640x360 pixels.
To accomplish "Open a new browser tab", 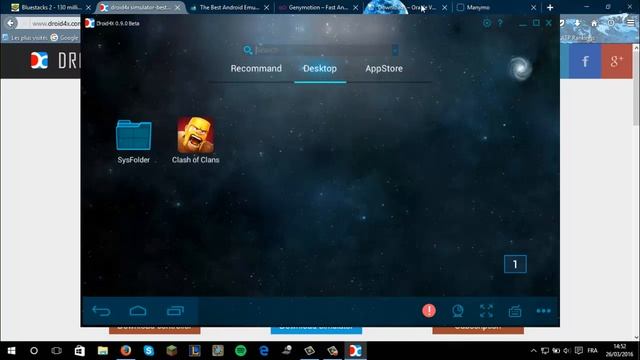I will [550, 7].
